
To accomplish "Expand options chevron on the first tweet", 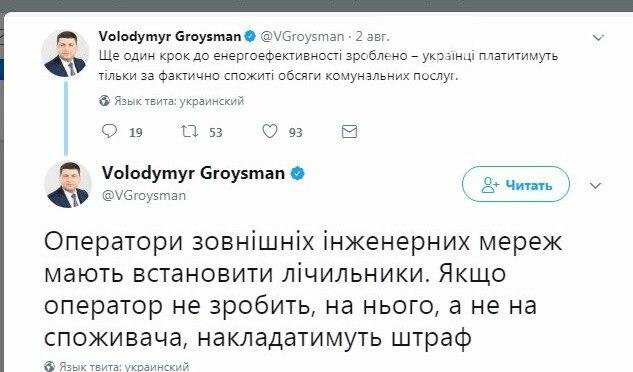I will pos(598,38).
